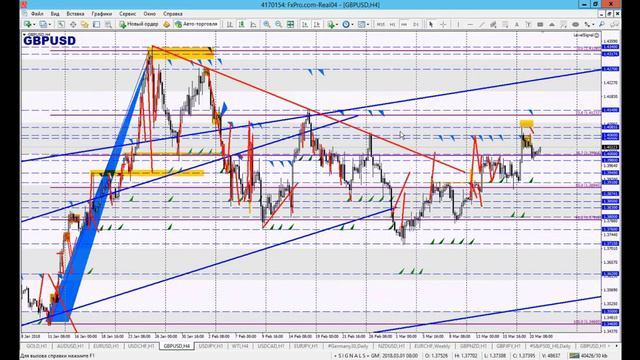Select the rectangle shape tool
Screen dimensions: 640x360
(540, 24)
